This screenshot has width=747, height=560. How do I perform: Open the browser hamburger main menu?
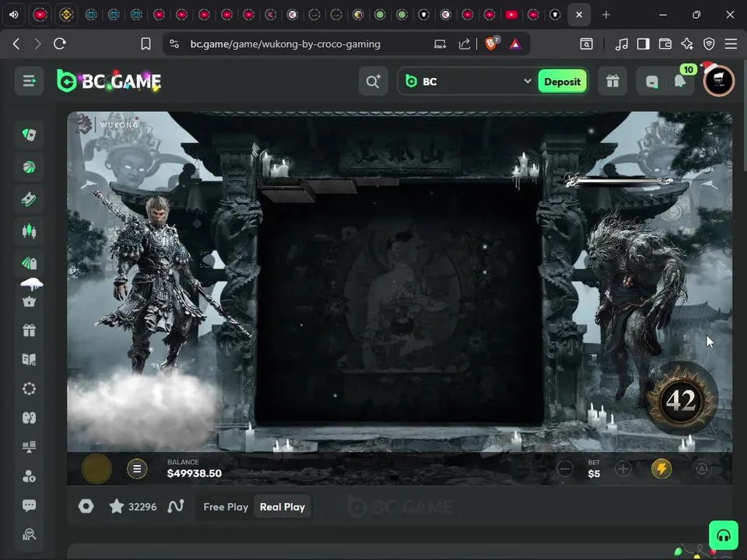731,44
